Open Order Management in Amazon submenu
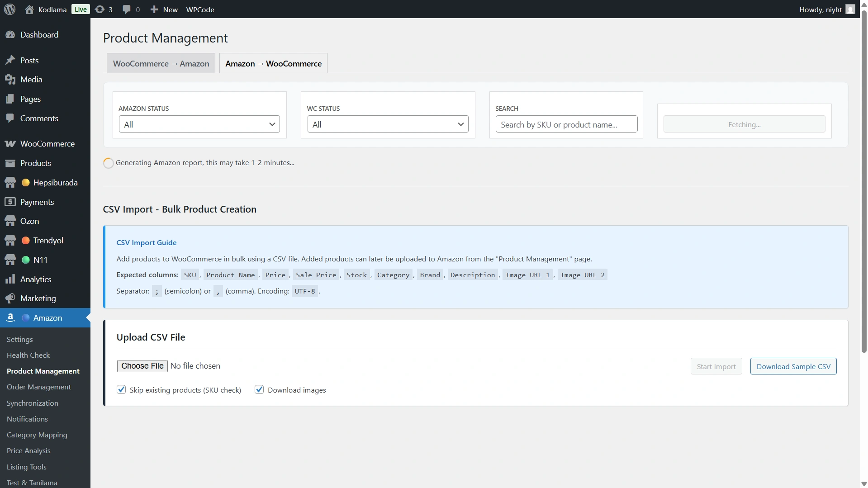 click(x=38, y=387)
